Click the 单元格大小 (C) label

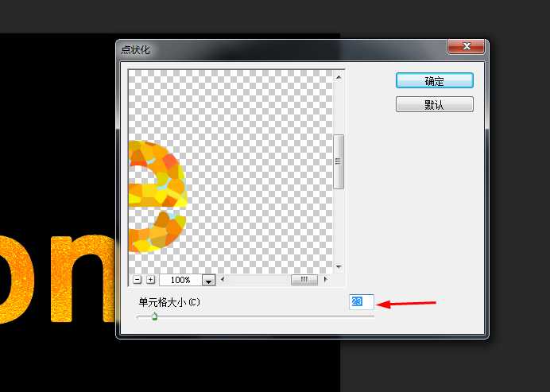[x=169, y=303]
